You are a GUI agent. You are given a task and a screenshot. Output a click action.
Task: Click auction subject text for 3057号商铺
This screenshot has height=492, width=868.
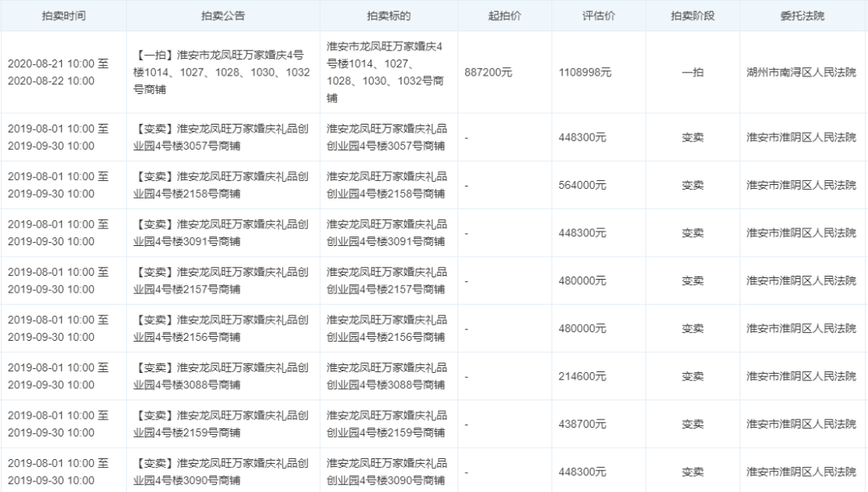[387, 137]
